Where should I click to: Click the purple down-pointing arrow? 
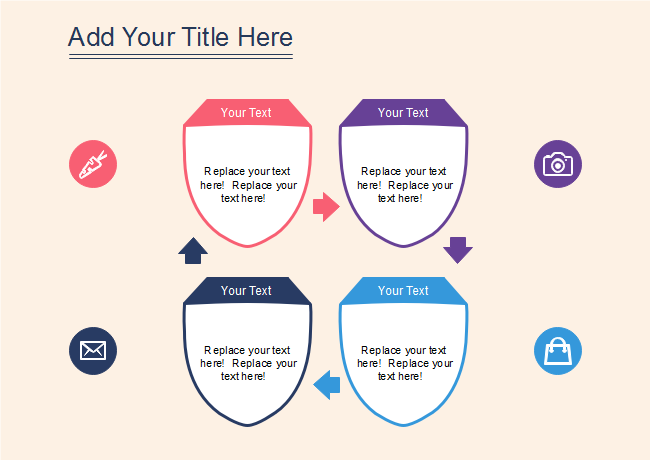click(458, 248)
